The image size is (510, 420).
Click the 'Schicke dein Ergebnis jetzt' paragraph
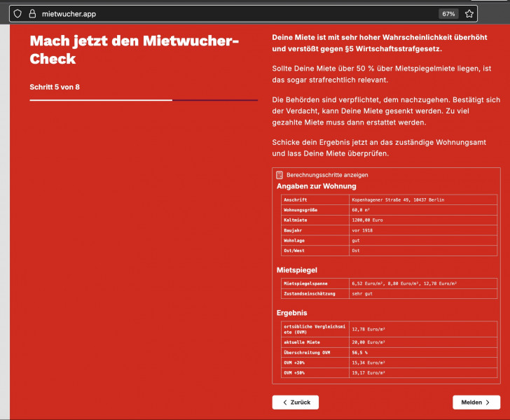[x=379, y=148]
